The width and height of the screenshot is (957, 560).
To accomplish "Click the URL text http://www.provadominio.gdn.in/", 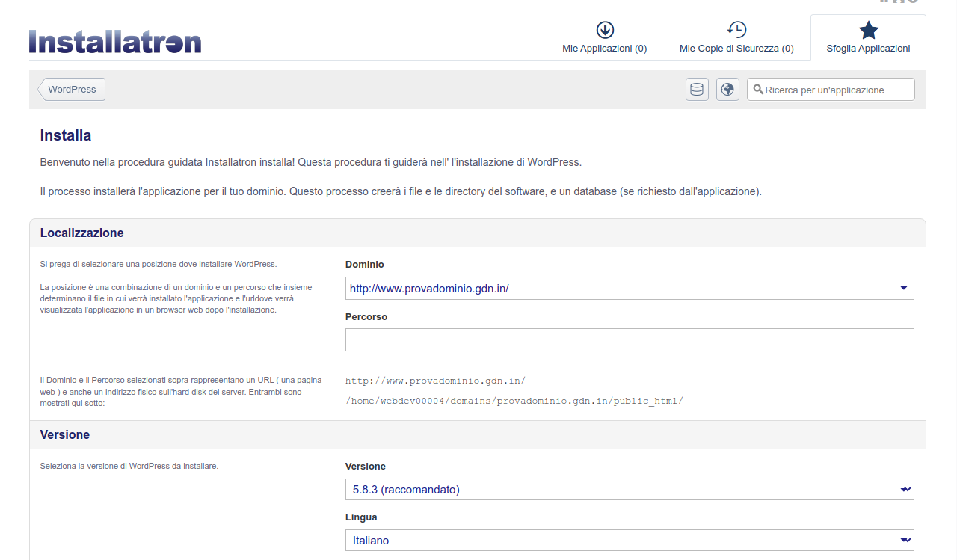I will tap(435, 381).
